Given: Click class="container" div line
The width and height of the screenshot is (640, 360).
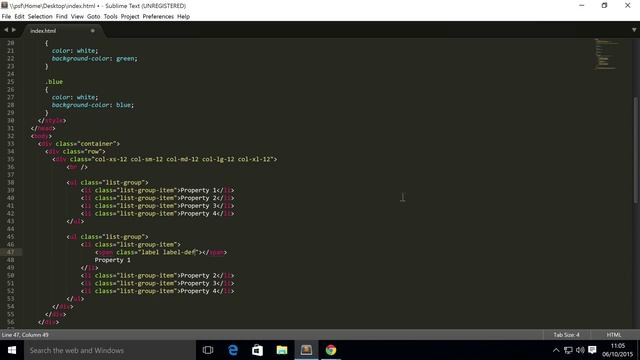Looking at the screenshot, I should coord(79,144).
